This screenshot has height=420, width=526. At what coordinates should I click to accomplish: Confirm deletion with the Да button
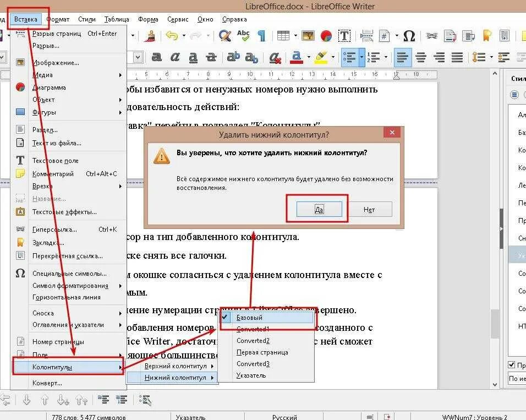point(319,210)
